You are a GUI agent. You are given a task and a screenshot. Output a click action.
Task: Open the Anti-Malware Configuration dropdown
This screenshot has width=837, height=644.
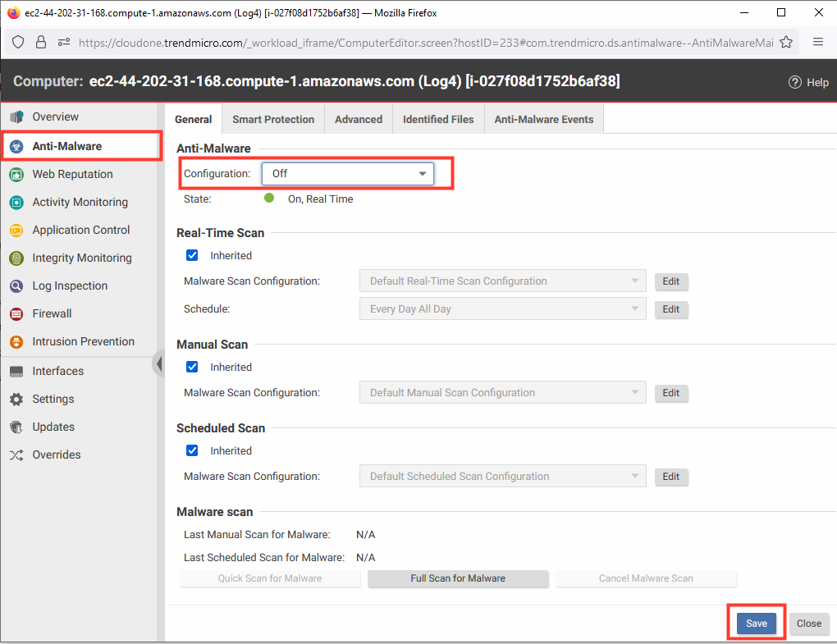[x=347, y=173]
